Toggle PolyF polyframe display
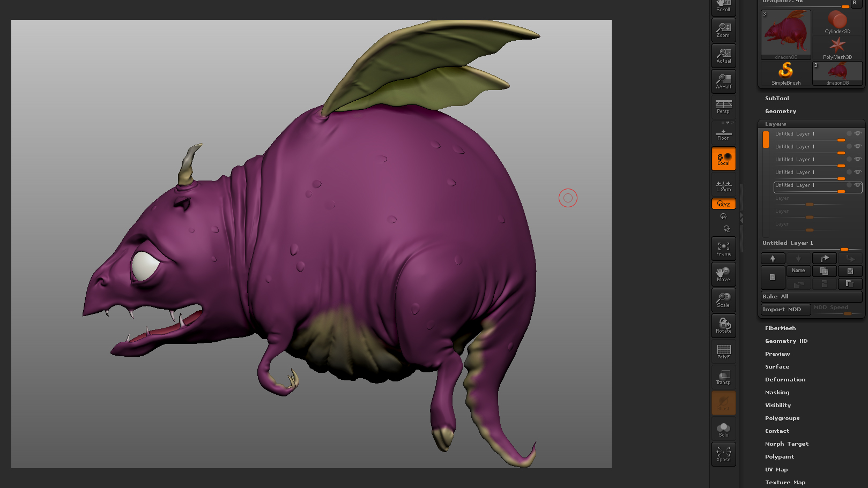The image size is (868, 488). 723,351
